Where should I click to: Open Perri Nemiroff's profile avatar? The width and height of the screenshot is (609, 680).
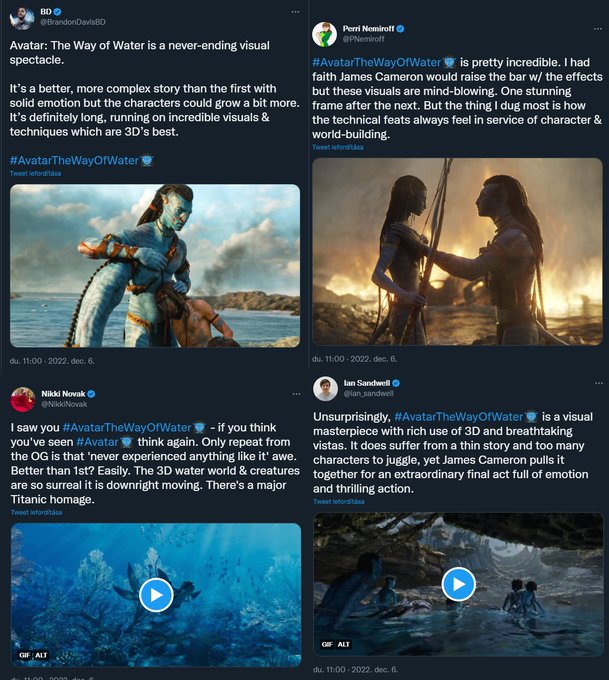click(324, 34)
